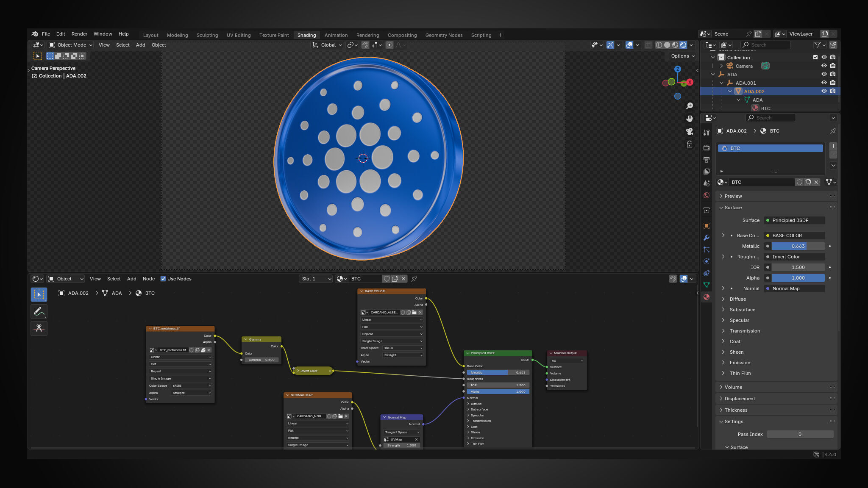
Task: Expand Camera item in outliner
Action: (721, 66)
